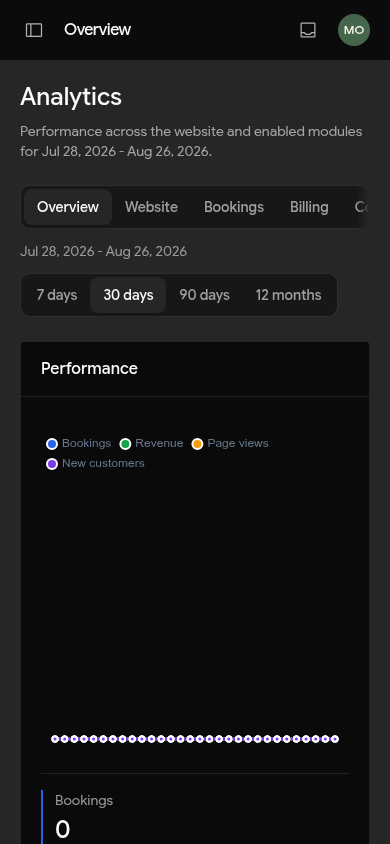Viewport: 390px width, 844px height.
Task: Open the Bookings analytics tab
Action: (x=234, y=207)
